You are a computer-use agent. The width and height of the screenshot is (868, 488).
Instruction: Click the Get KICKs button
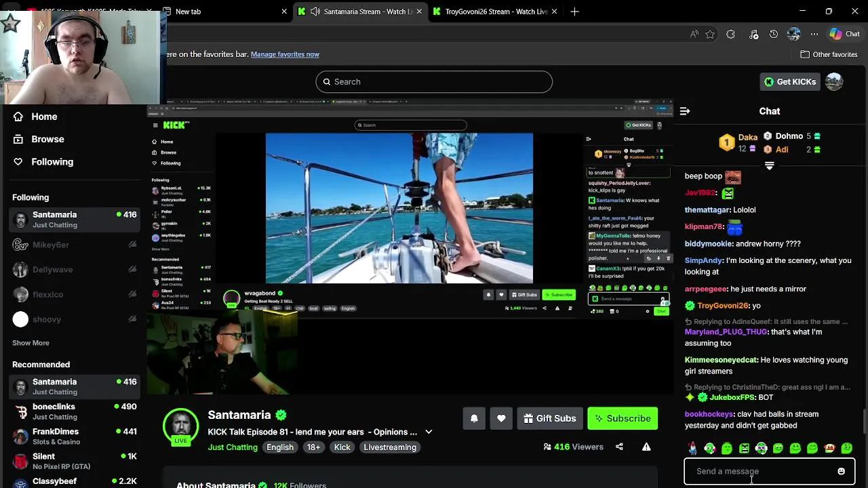[x=790, y=81]
